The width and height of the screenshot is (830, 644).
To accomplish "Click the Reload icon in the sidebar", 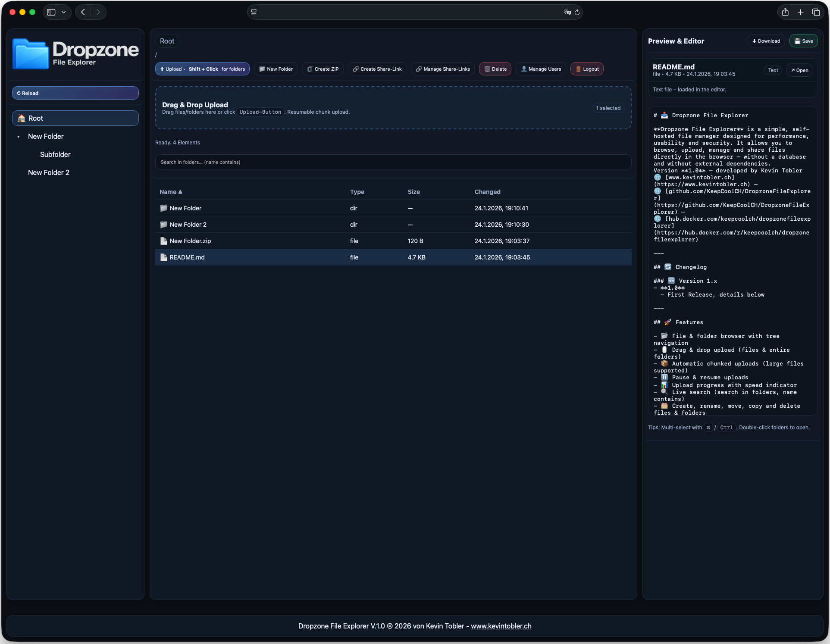I will (19, 93).
